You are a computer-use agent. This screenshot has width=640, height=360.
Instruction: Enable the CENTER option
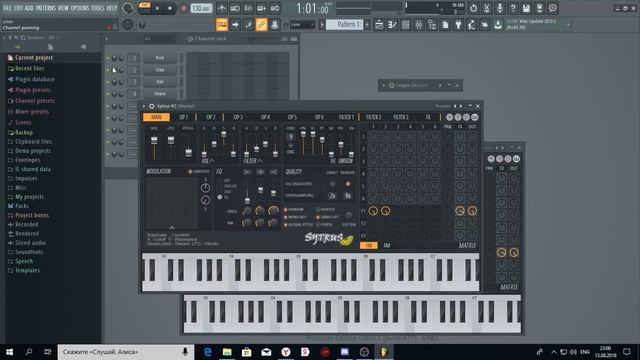pos(318,210)
